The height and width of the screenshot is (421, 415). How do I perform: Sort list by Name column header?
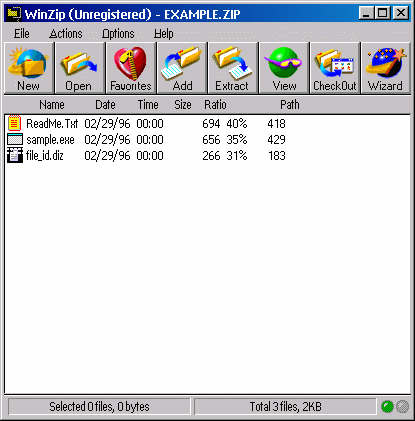point(52,105)
